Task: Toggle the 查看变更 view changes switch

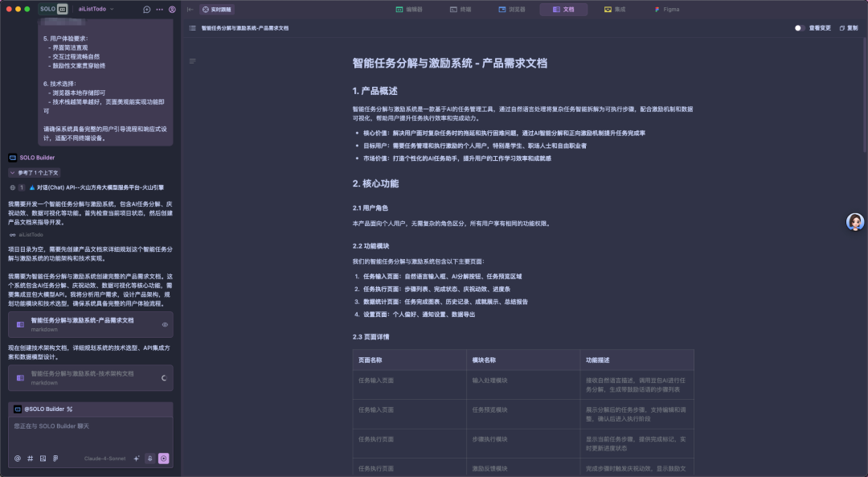Action: (799, 27)
